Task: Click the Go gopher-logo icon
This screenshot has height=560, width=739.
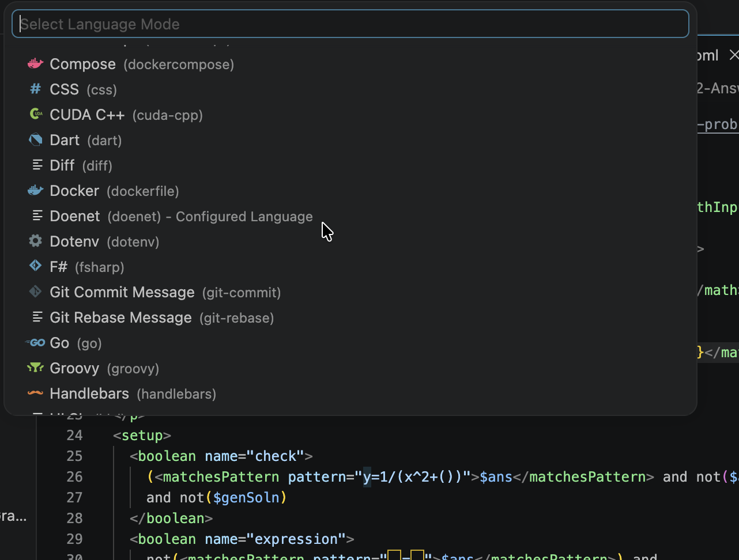Action: point(35,343)
